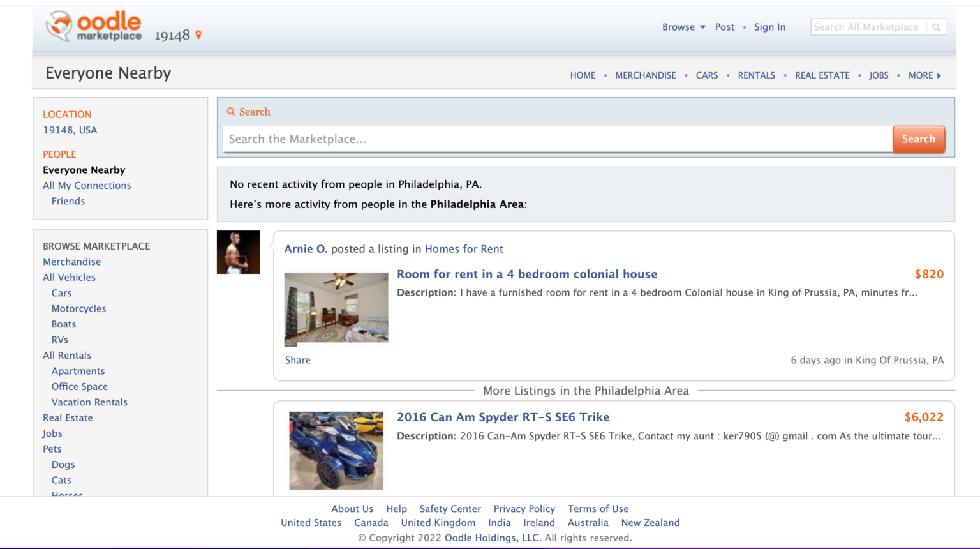Switch to the RENTALS tab

(756, 75)
